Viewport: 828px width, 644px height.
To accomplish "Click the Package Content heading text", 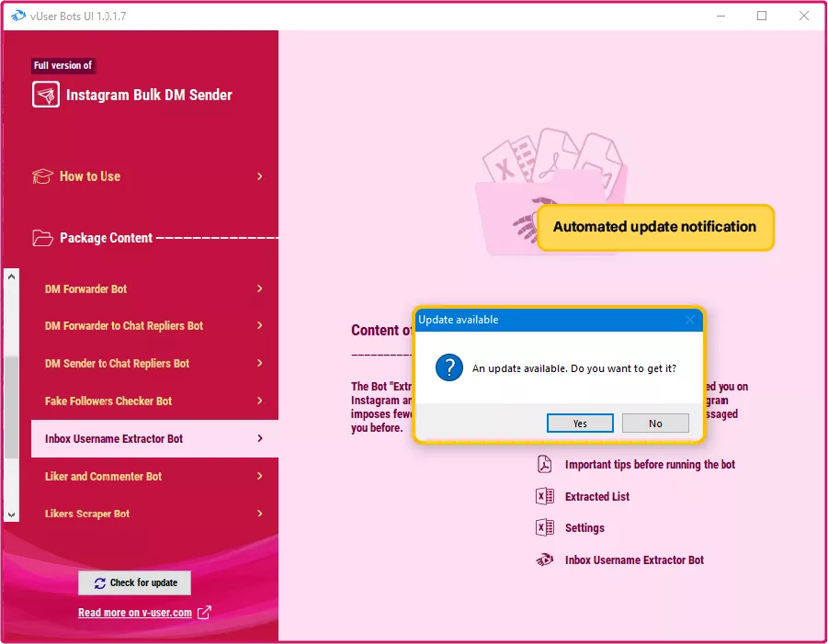I will [x=106, y=238].
